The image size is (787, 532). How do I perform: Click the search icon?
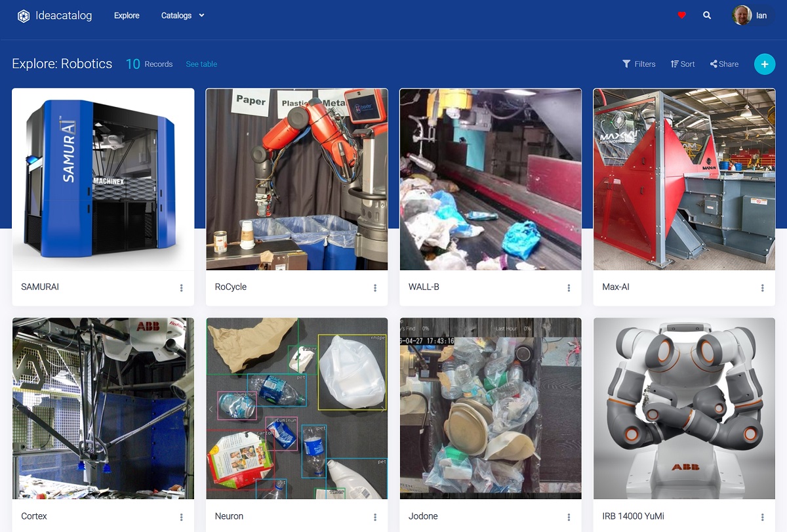click(707, 14)
